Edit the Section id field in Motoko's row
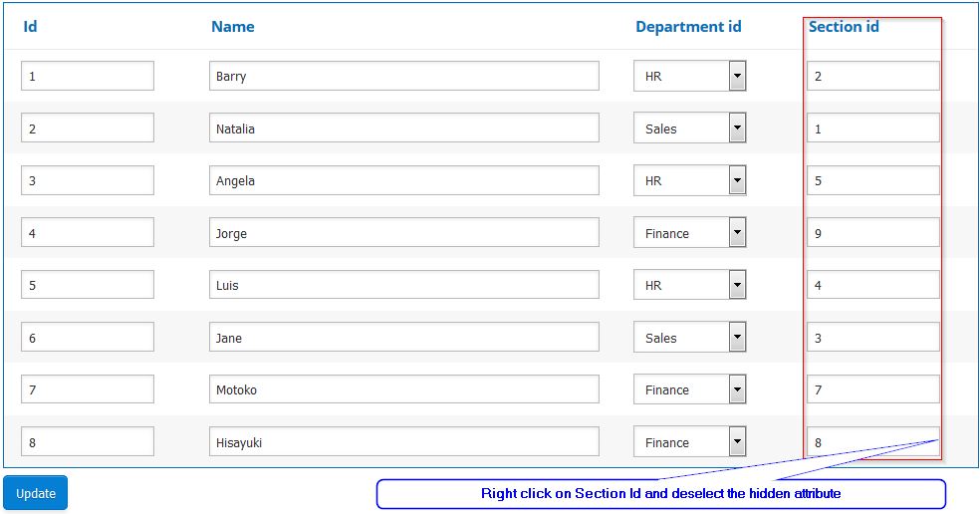 click(872, 389)
